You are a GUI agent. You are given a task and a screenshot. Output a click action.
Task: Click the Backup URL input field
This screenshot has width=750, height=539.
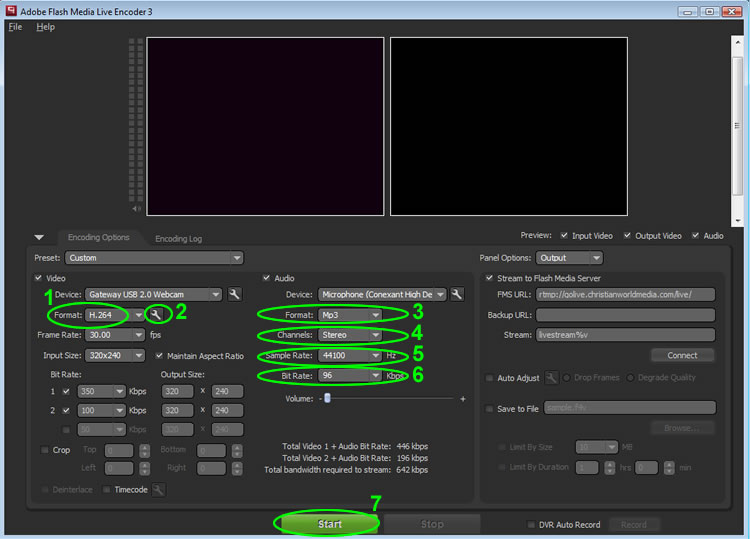tap(626, 315)
